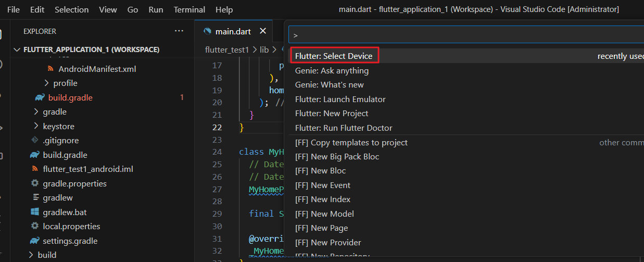Image resolution: width=644 pixels, height=262 pixels.
Task: Click the lib breadcrumb segment
Action: [x=264, y=49]
